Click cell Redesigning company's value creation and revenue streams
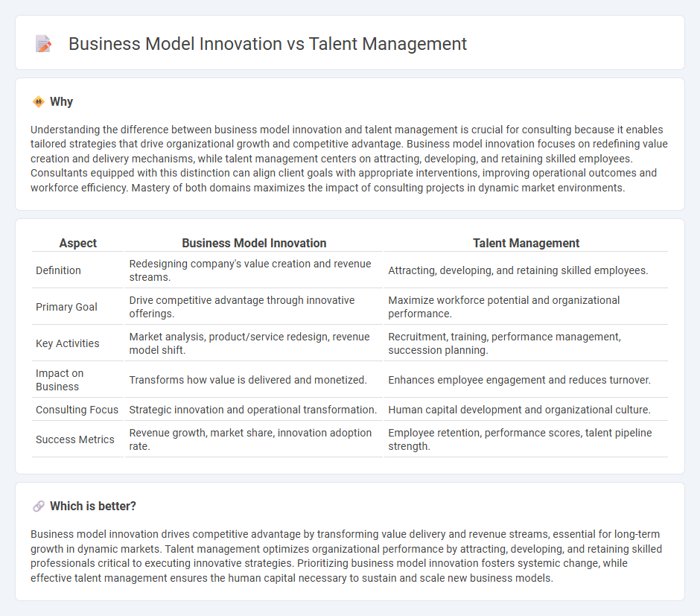The height and width of the screenshot is (616, 700). [x=254, y=270]
